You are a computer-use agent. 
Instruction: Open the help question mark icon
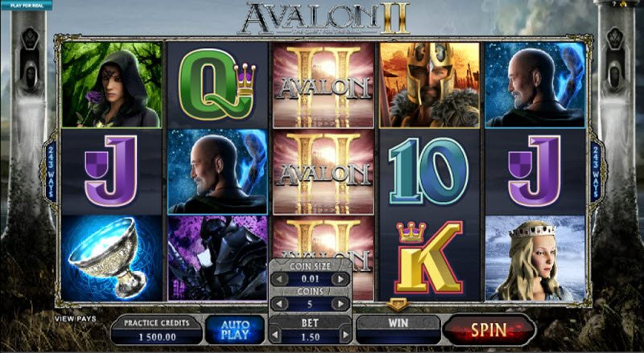pyautogui.click(x=614, y=3)
